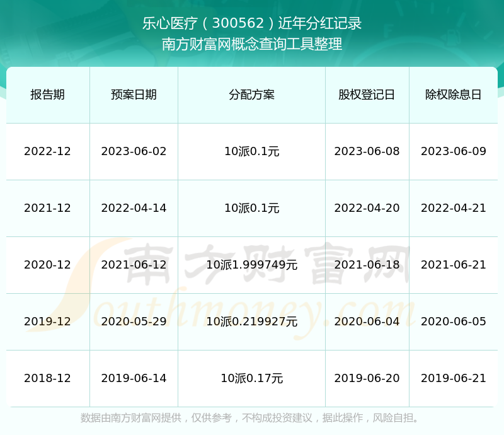The image size is (504, 435).
Task: Select the 2019-06-21 cell in 2018-12 row
Action: click(x=453, y=378)
